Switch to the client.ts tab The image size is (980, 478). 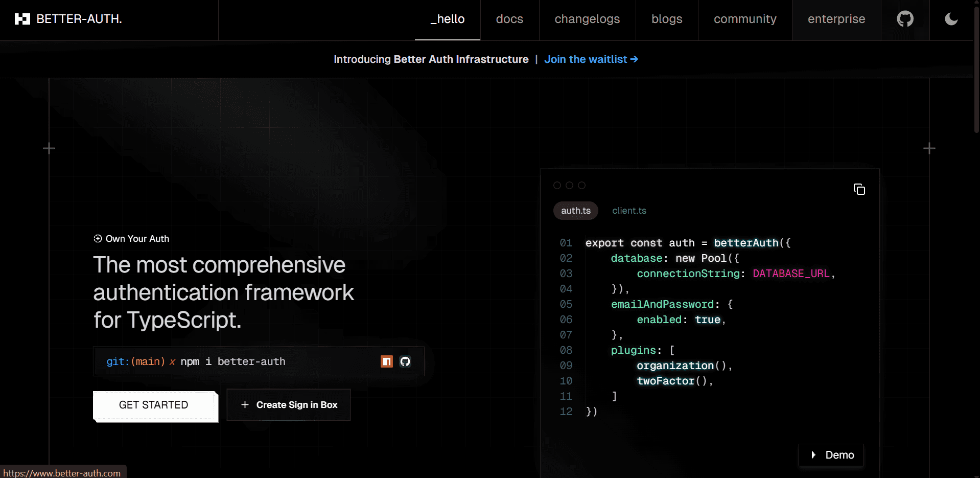coord(629,211)
